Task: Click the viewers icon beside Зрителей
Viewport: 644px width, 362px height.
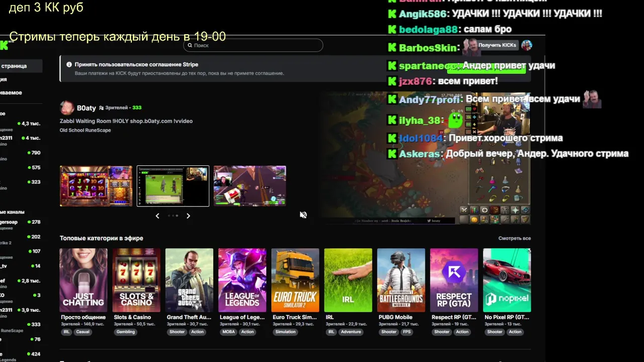Action: [x=101, y=108]
